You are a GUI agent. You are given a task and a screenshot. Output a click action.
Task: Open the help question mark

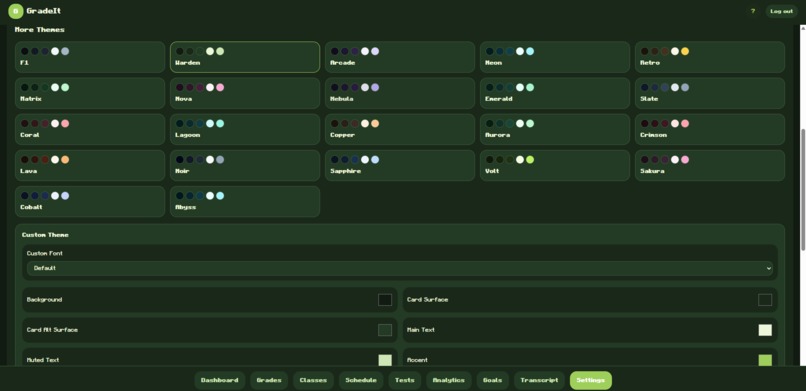(753, 11)
